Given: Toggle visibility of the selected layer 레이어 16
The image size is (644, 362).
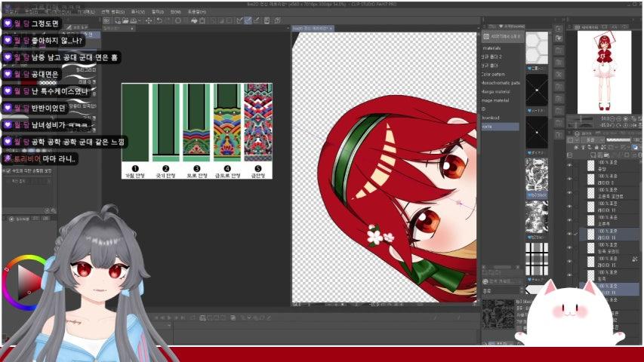Looking at the screenshot, I should tap(570, 234).
